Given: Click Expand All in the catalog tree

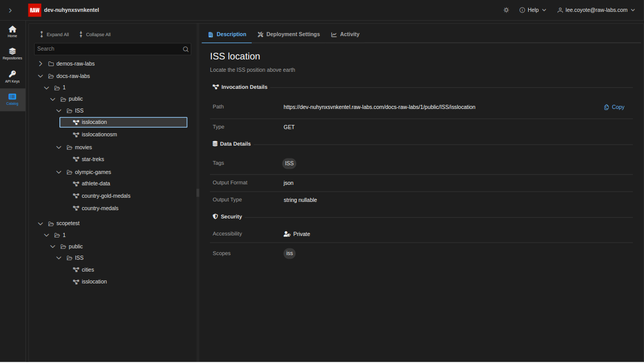Looking at the screenshot, I should 54,35.
